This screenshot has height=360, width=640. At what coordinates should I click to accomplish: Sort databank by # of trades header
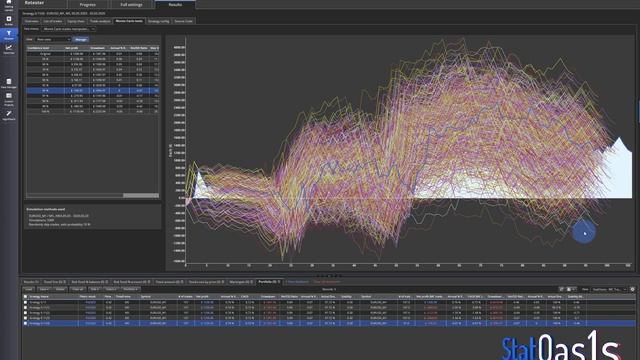[x=186, y=296]
